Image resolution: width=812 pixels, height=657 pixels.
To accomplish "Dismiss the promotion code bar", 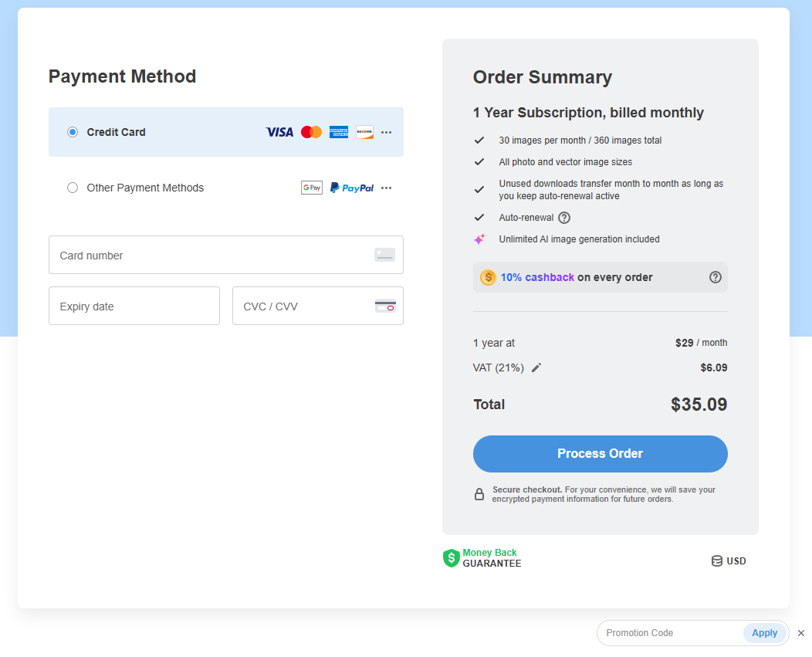I will tap(801, 633).
